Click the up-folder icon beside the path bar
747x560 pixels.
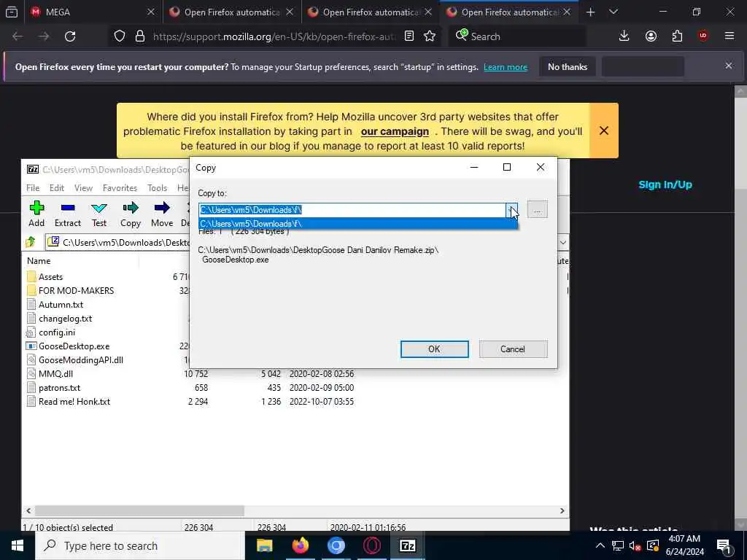coord(31,242)
